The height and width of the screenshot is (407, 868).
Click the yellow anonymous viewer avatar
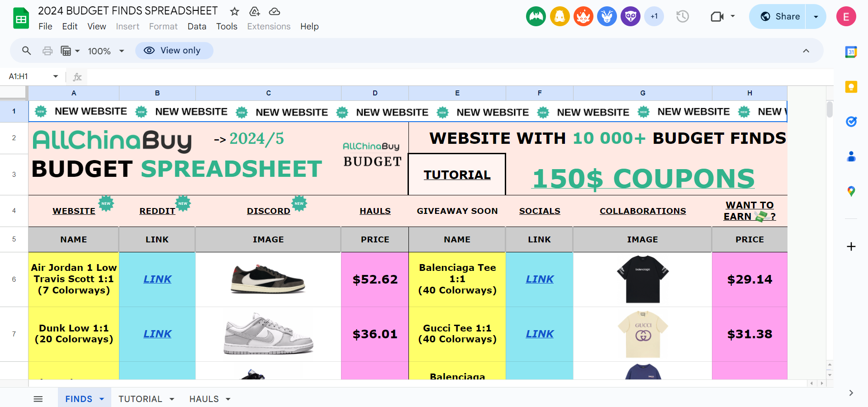560,17
